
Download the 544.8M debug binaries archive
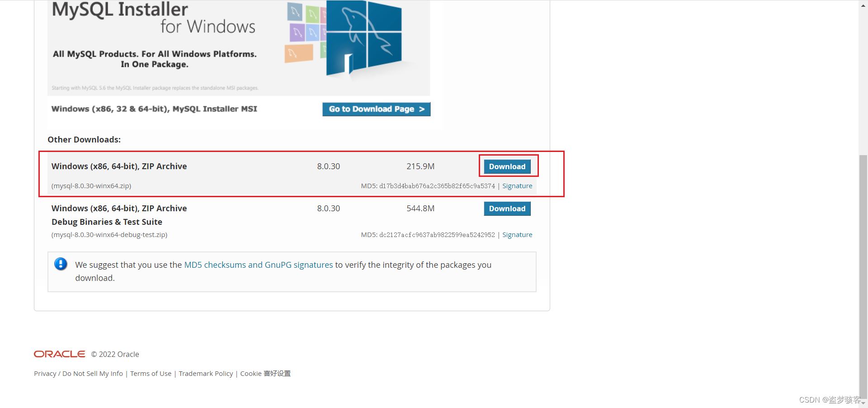coord(507,209)
